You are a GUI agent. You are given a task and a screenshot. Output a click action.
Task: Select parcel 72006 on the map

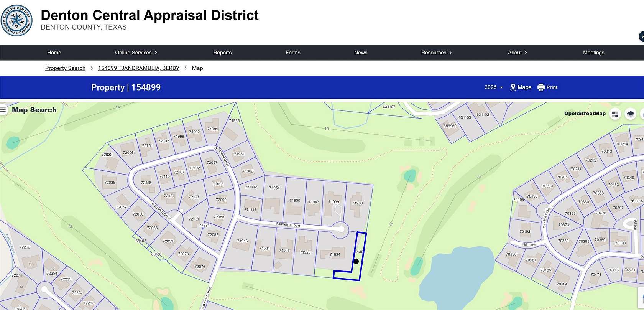tap(128, 153)
